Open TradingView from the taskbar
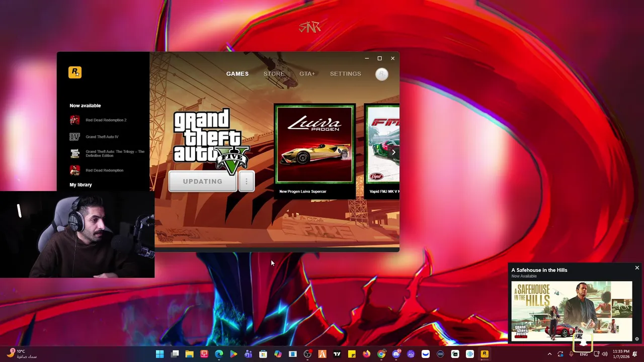The height and width of the screenshot is (362, 644). (x=337, y=354)
